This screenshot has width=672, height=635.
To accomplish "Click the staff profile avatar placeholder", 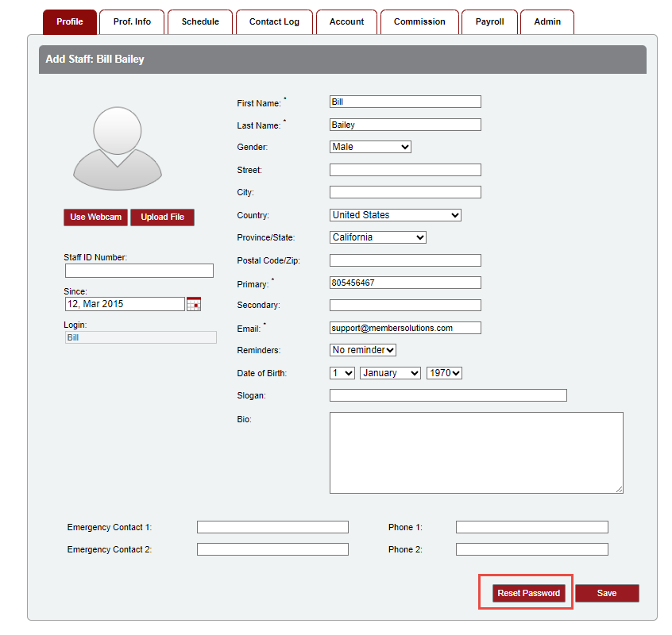I will (118, 149).
